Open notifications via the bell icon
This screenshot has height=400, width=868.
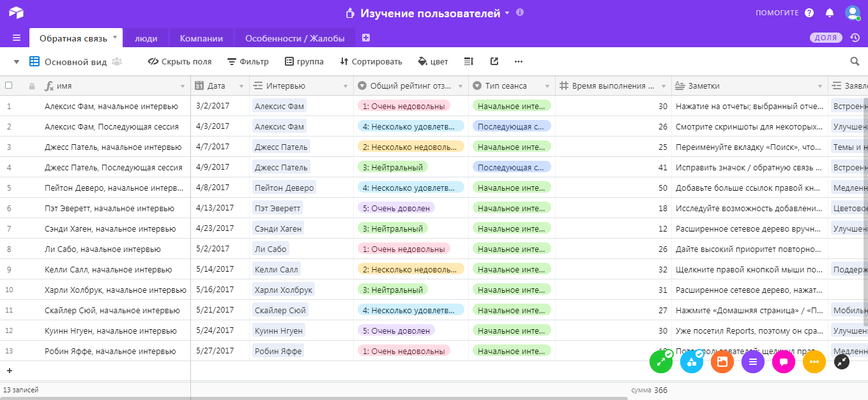pyautogui.click(x=830, y=11)
